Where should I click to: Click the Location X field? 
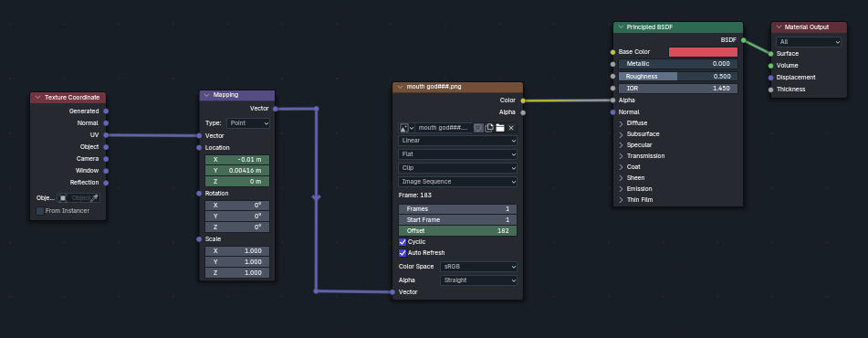coord(237,160)
